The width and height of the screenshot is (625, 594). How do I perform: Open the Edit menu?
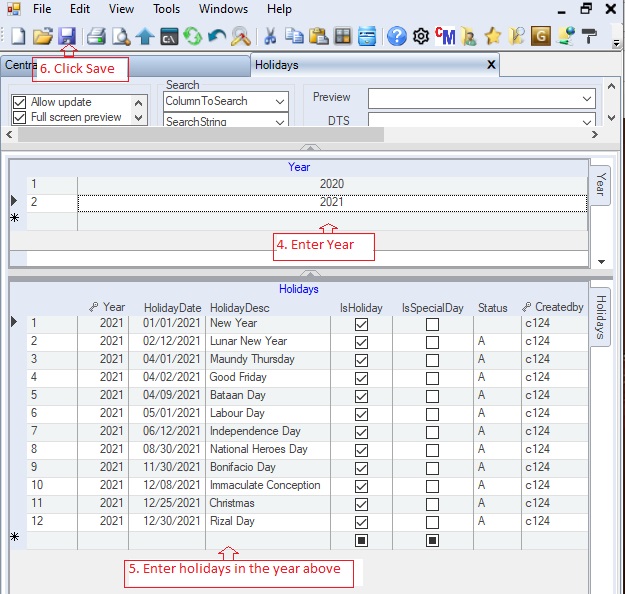(x=80, y=9)
